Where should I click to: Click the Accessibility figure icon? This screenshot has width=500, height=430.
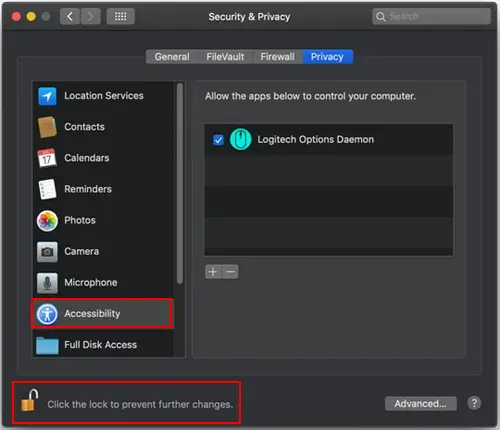[x=47, y=314]
